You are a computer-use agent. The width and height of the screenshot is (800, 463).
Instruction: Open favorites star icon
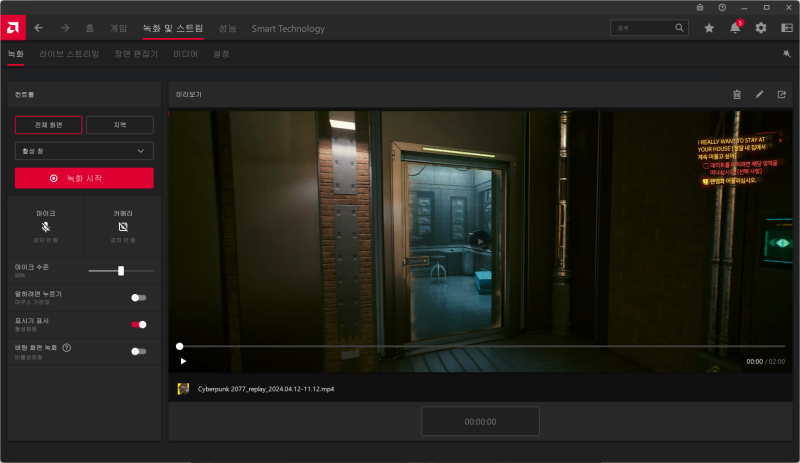(709, 28)
